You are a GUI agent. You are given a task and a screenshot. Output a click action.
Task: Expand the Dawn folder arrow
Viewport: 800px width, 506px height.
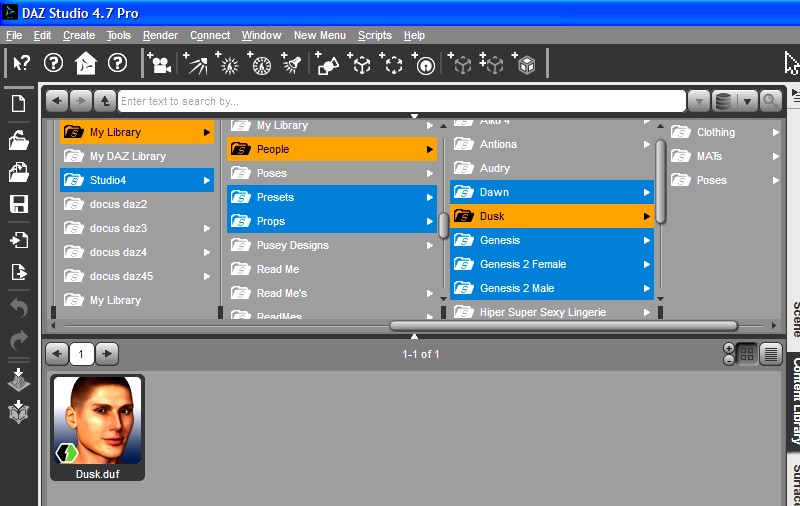[646, 192]
